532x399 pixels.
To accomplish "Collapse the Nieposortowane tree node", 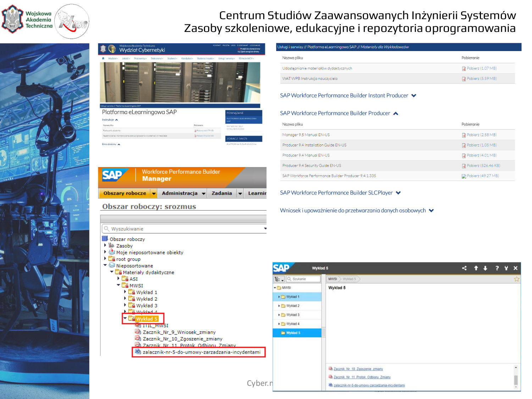I will pos(105,265).
